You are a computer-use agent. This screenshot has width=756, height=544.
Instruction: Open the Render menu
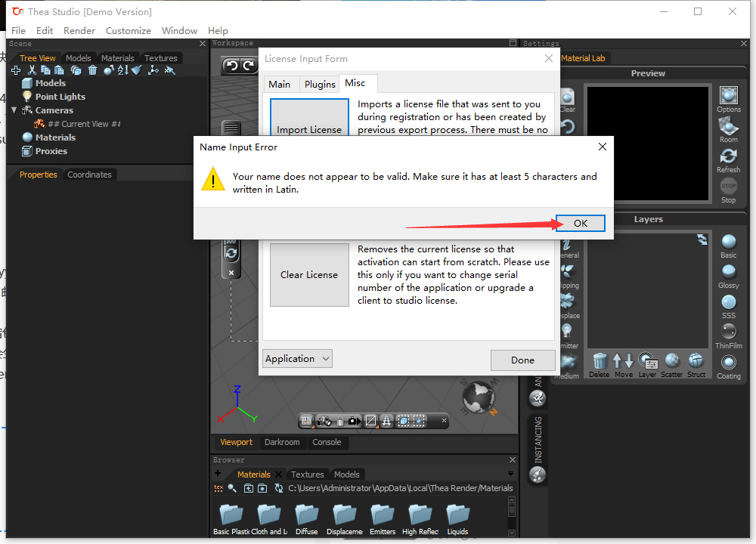coord(79,31)
